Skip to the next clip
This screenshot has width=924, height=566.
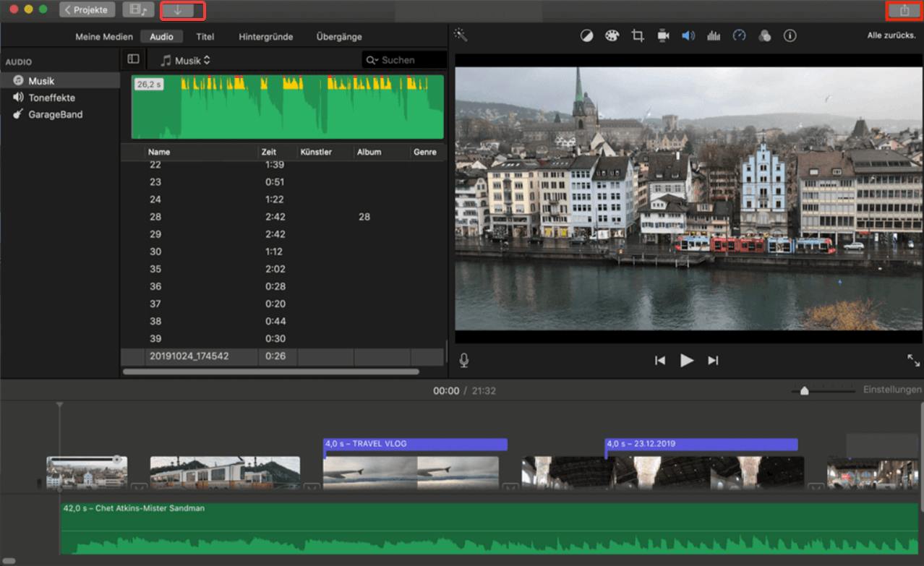[x=713, y=361]
